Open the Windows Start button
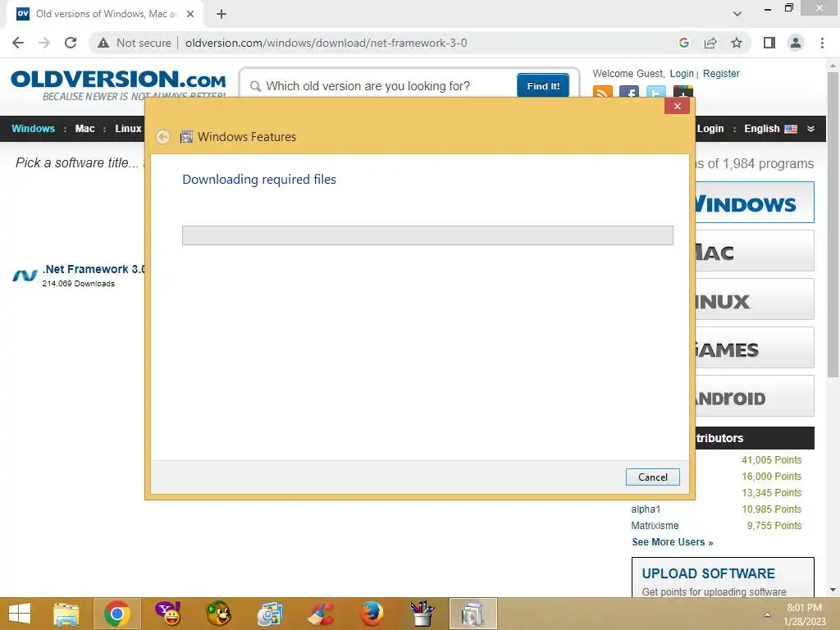The width and height of the screenshot is (840, 630). pos(20,614)
